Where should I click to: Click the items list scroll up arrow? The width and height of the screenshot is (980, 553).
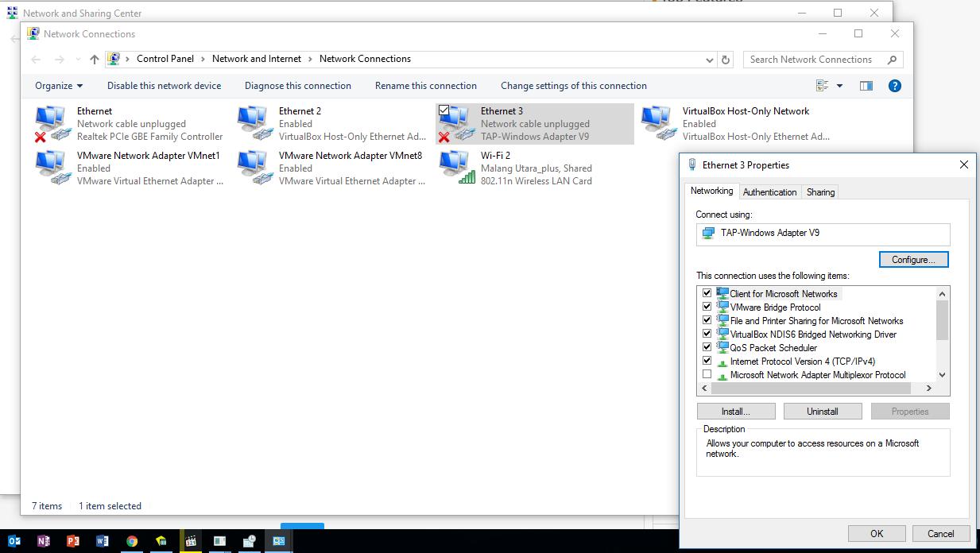click(943, 293)
